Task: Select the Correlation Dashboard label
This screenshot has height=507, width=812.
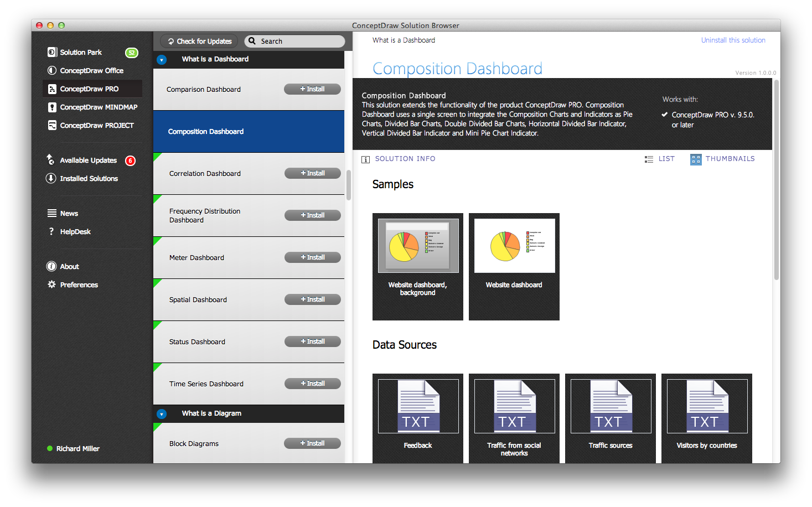Action: tap(205, 174)
